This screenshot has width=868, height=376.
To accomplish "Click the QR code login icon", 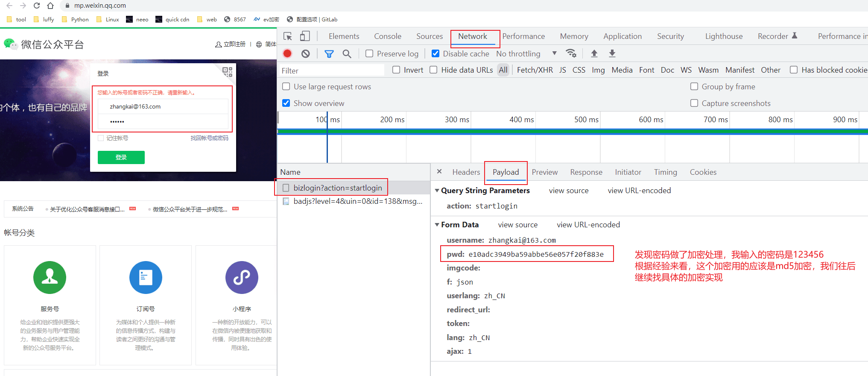I will [x=227, y=72].
